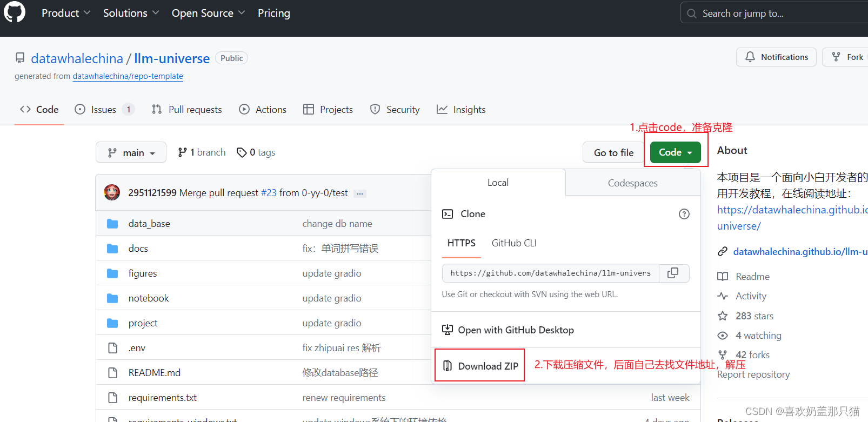Switch to the Issues tab

coord(104,109)
